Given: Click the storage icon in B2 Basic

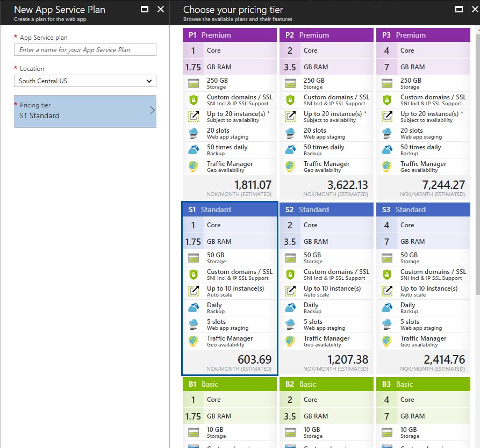Looking at the screenshot, I should pos(290,432).
